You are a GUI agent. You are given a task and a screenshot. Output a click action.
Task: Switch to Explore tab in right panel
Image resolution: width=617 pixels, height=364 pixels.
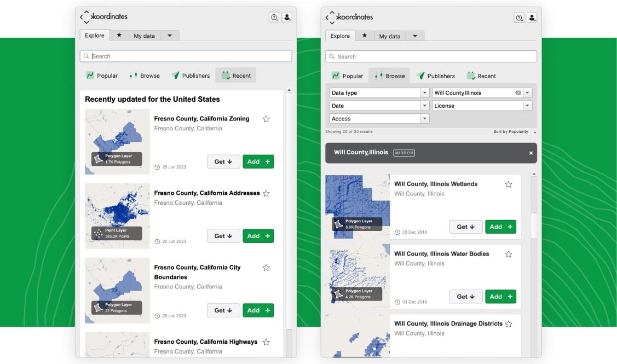point(340,36)
